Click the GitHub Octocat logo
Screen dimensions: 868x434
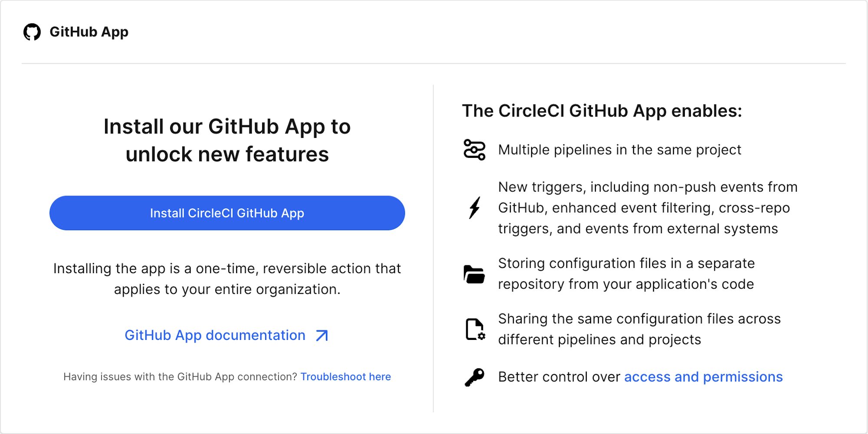tap(32, 32)
